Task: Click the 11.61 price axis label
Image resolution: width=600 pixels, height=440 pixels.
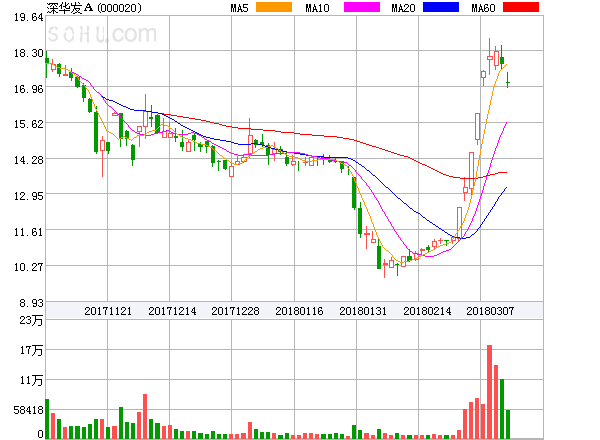Action: (29, 232)
